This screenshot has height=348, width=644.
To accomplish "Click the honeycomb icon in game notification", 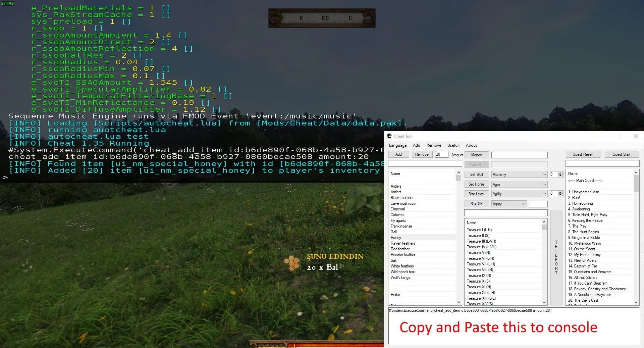I will click(292, 263).
